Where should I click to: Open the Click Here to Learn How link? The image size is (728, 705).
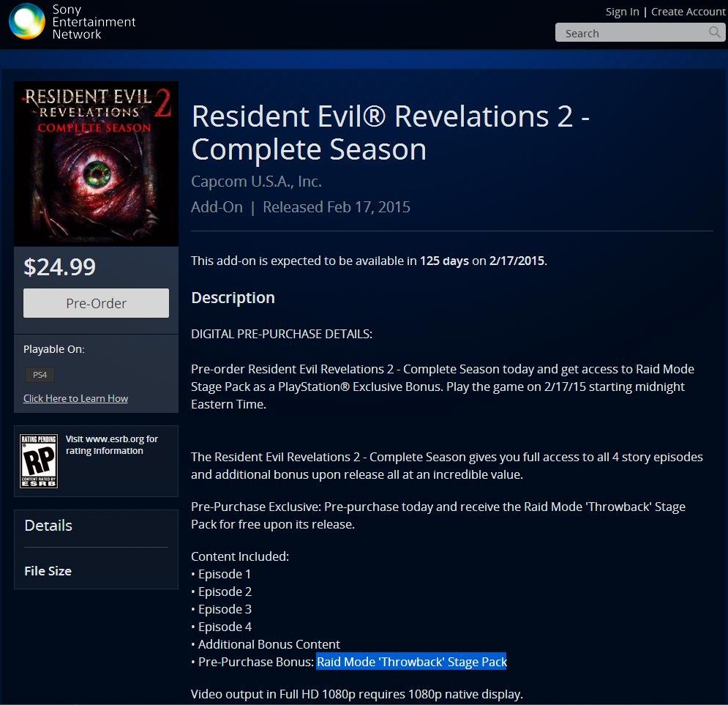pos(75,398)
